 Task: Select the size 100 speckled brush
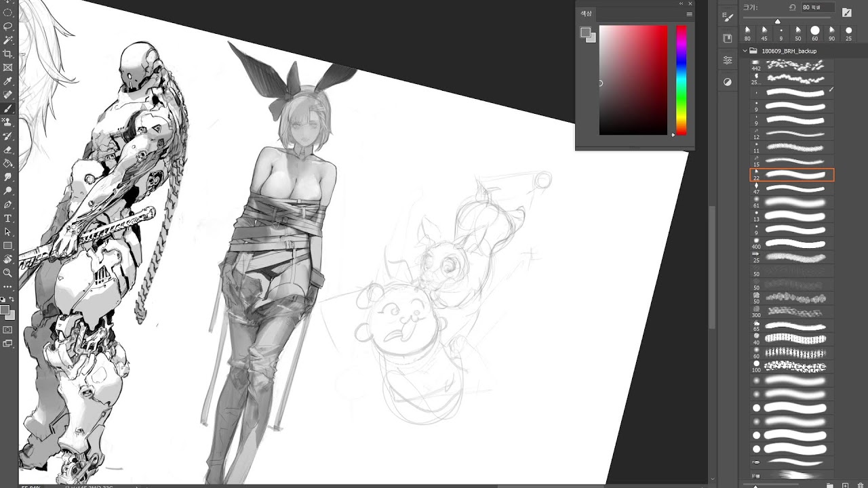tap(792, 367)
